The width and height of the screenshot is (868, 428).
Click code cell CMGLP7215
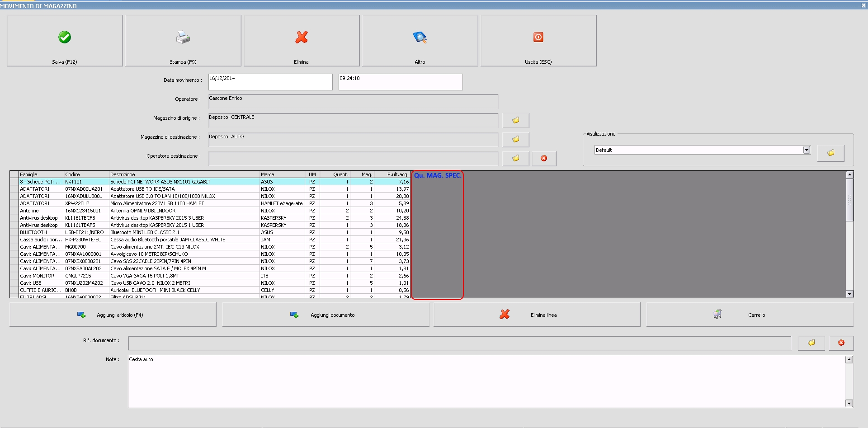(x=86, y=276)
